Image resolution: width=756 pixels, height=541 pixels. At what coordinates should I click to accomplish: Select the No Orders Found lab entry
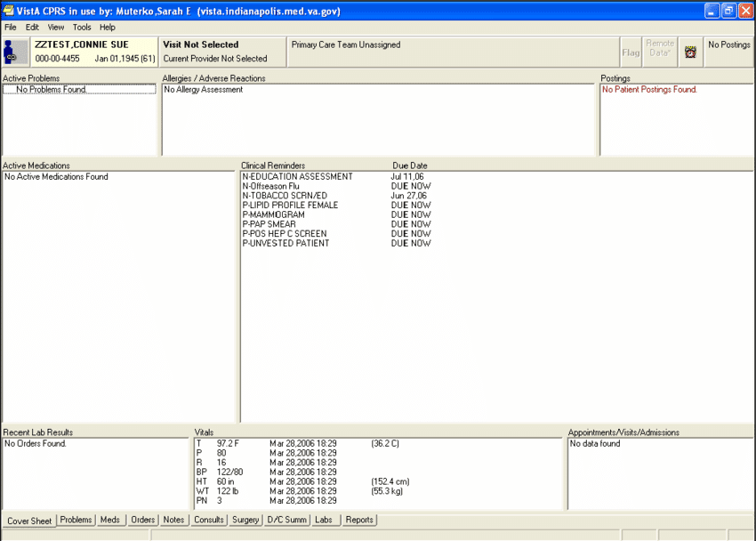(x=36, y=443)
